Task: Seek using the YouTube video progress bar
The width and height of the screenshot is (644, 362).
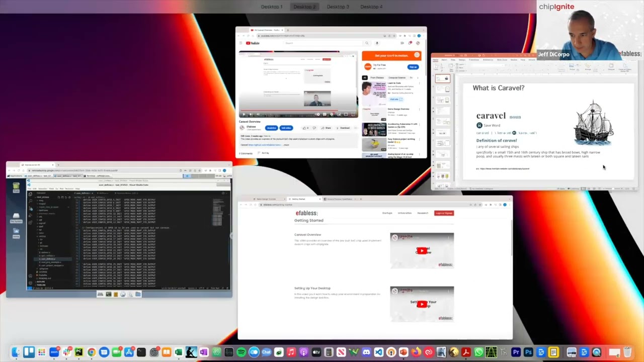Action: click(x=298, y=110)
